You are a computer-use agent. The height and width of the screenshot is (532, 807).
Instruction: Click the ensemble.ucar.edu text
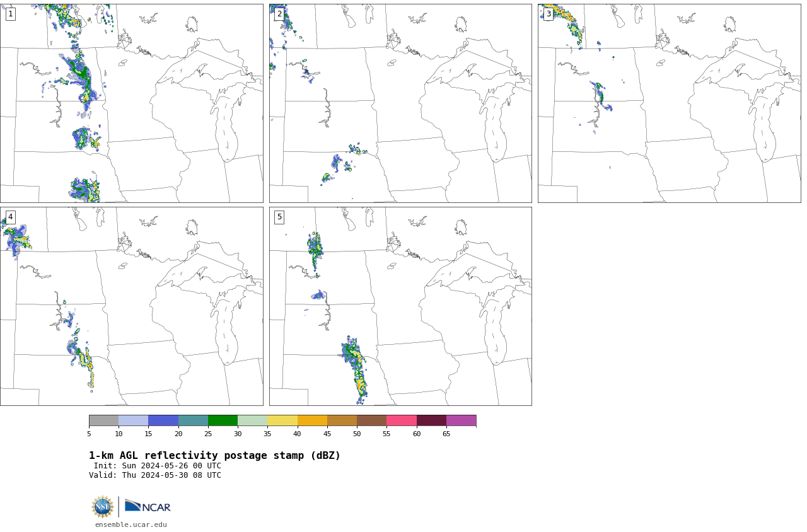coord(131,524)
